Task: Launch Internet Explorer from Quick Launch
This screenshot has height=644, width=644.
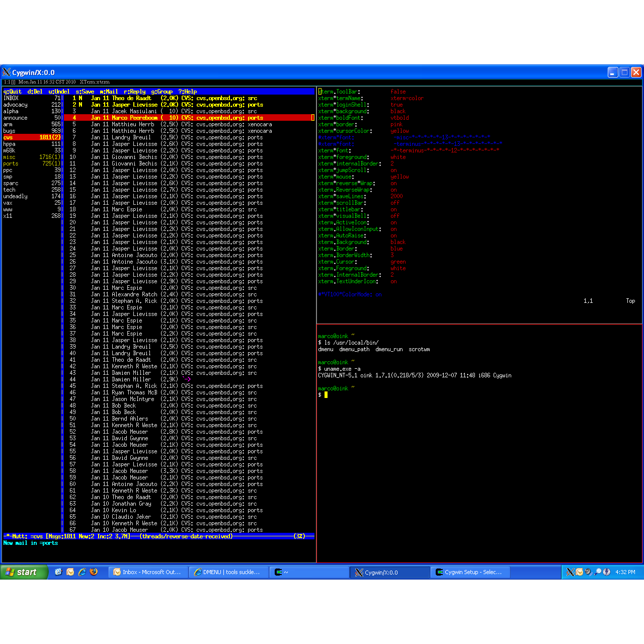Action: coord(82,572)
